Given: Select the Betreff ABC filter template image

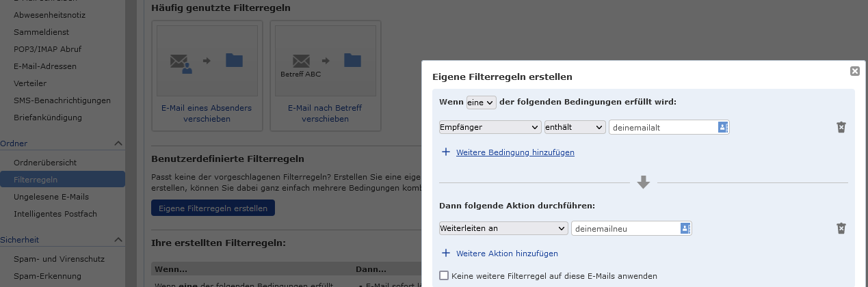Looking at the screenshot, I should (325, 61).
